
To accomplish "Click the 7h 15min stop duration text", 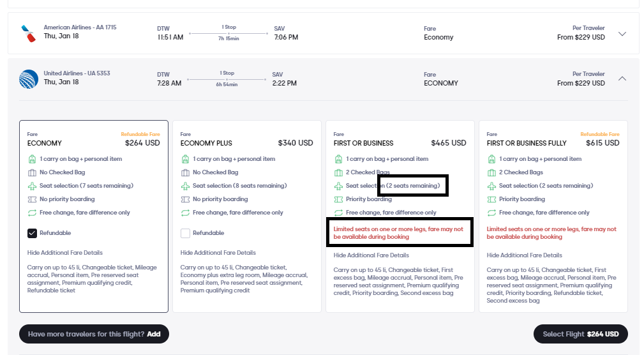I will click(x=228, y=38).
